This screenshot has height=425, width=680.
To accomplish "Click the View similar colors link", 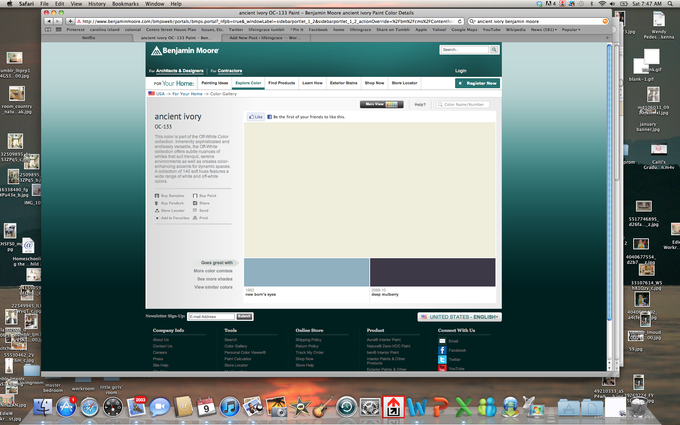I will [x=213, y=287].
